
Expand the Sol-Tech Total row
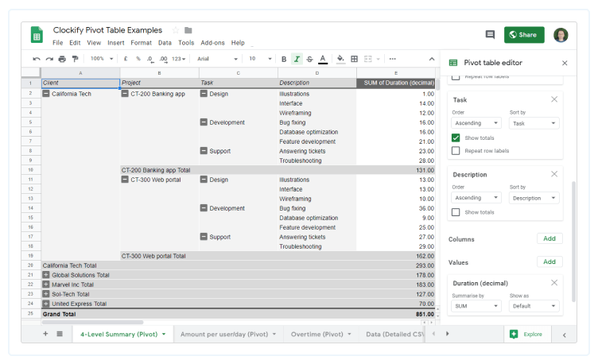[46, 294]
